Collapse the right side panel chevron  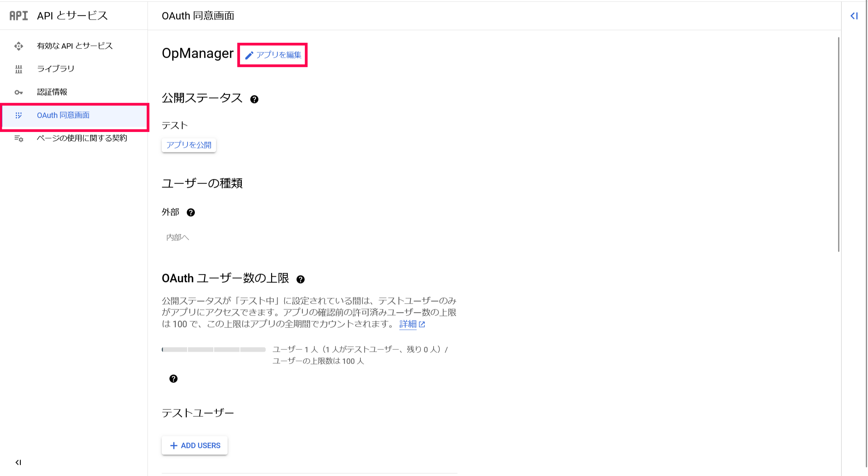(855, 16)
